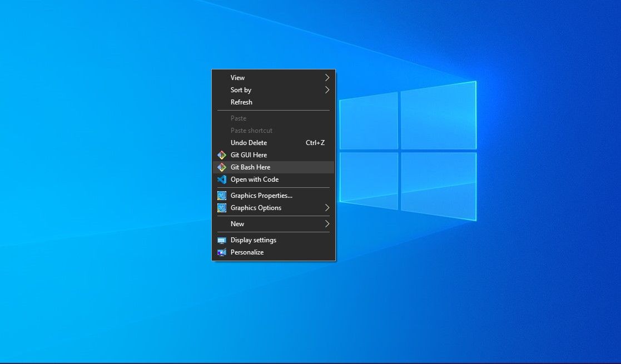
Task: Open the Graphics Options submenu chevron
Action: coord(327,208)
